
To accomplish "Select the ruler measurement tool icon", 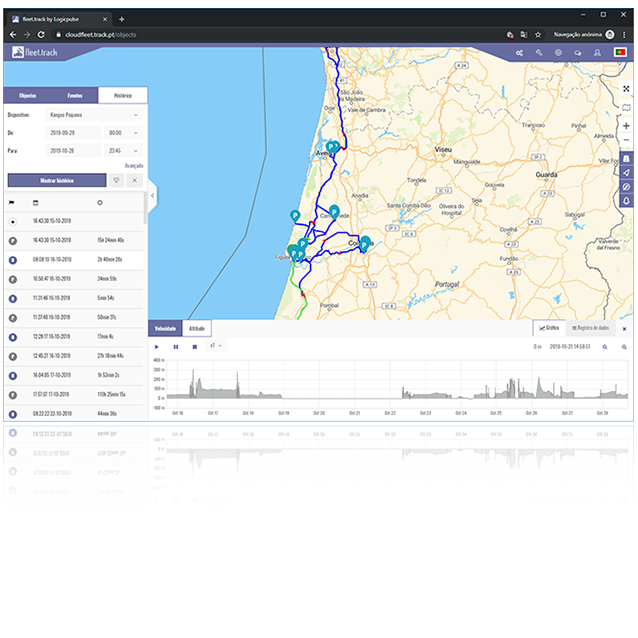I will point(539,53).
